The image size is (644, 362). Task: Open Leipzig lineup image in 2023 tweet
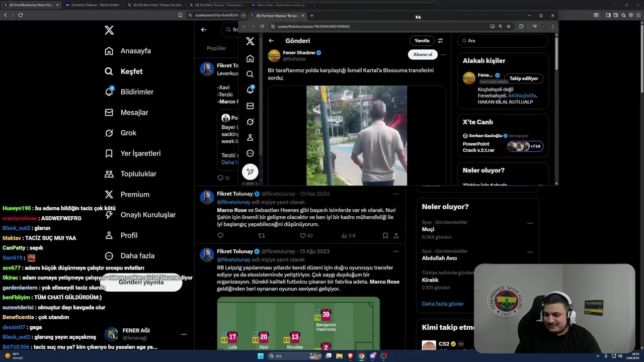tap(298, 324)
